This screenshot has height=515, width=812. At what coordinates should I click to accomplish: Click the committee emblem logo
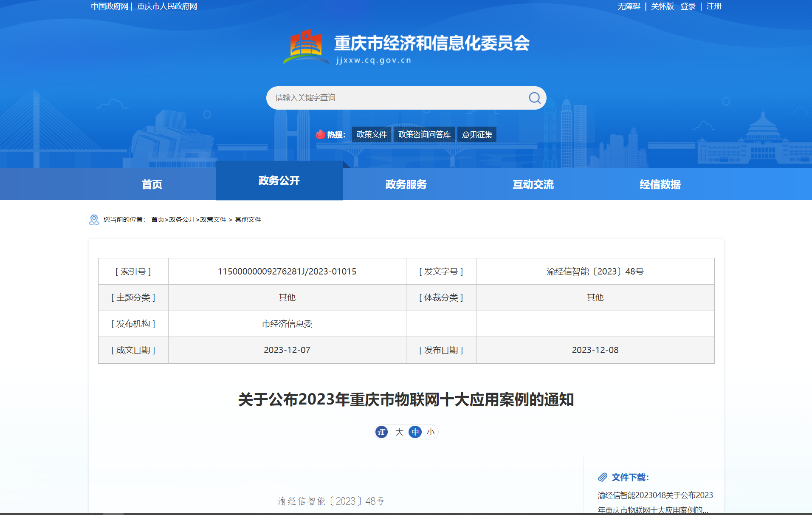click(x=305, y=47)
